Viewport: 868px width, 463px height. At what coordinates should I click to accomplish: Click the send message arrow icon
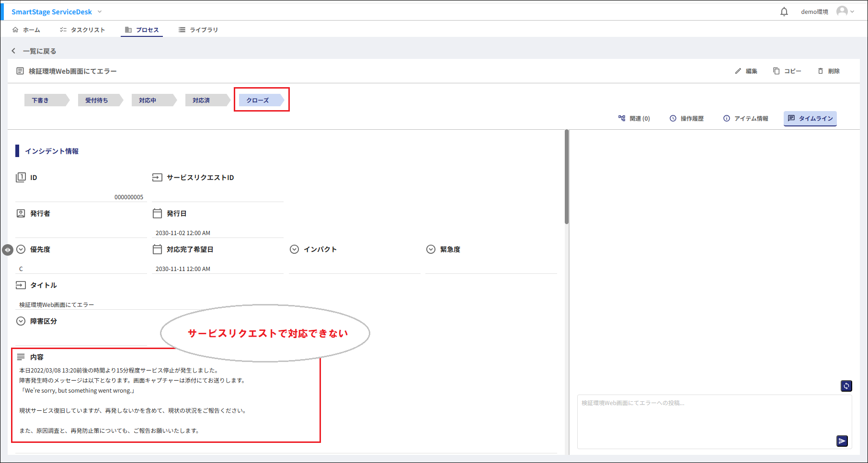click(x=842, y=441)
